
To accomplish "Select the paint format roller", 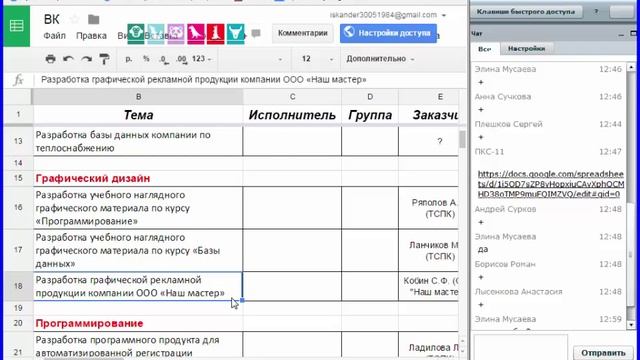I will coord(104,59).
